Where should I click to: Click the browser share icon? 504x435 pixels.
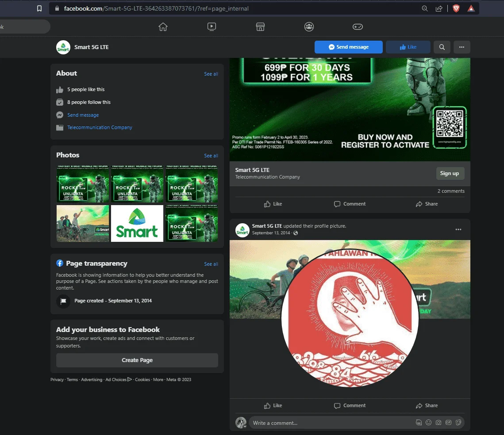pyautogui.click(x=439, y=8)
